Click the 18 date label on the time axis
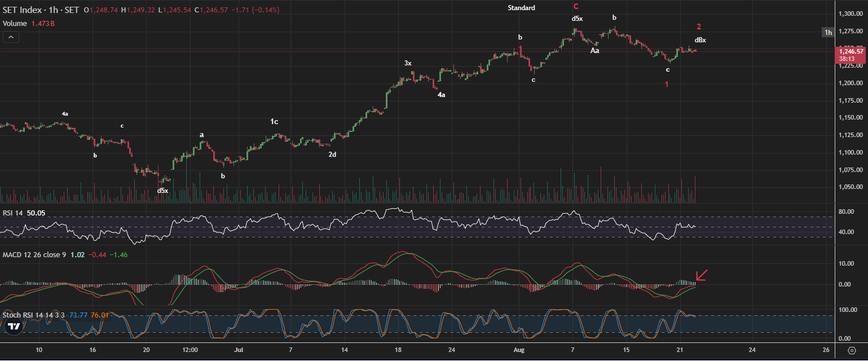The width and height of the screenshot is (868, 361). [398, 350]
